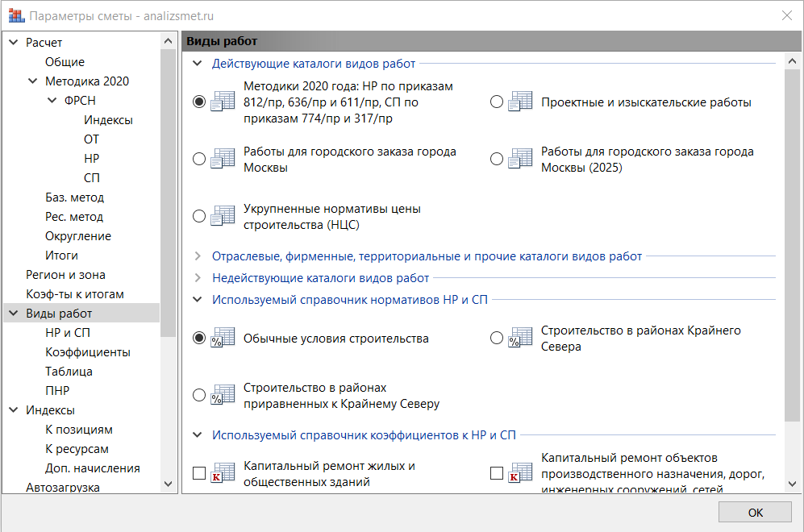
Task: Collapse the Методика 2020 tree node
Action: tap(33, 81)
